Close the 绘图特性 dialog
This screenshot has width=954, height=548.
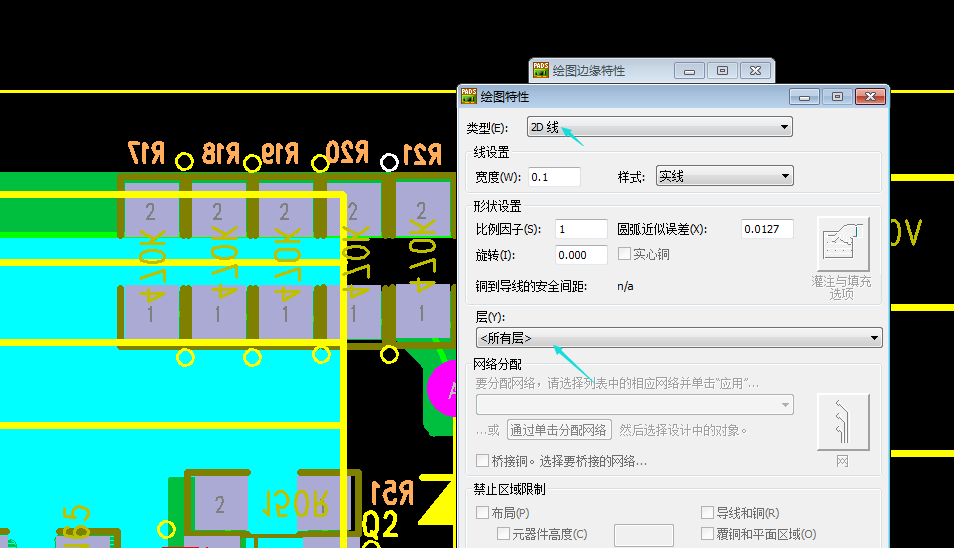click(870, 97)
